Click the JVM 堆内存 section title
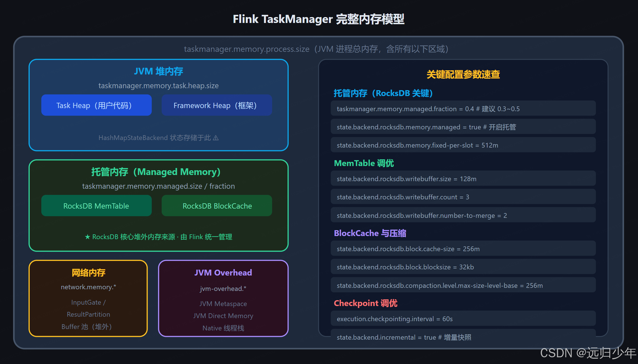Screen dimensions: 638x364 click(x=158, y=71)
